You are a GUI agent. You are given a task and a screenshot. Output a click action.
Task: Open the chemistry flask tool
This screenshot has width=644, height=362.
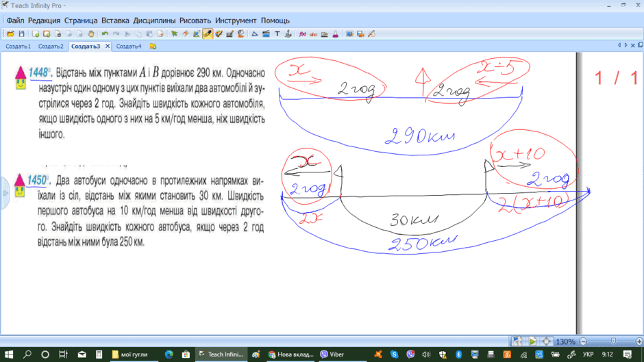336,34
